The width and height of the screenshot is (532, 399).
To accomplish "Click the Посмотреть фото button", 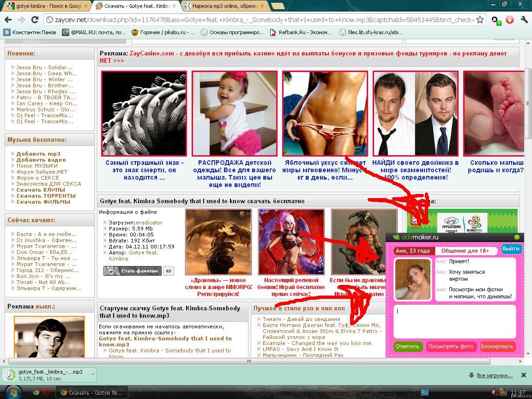I will (450, 346).
